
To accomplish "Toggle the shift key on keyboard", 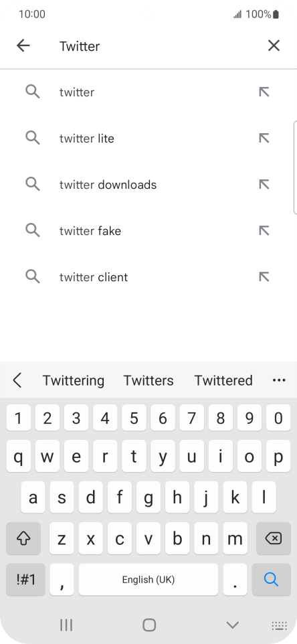I will 23,538.
